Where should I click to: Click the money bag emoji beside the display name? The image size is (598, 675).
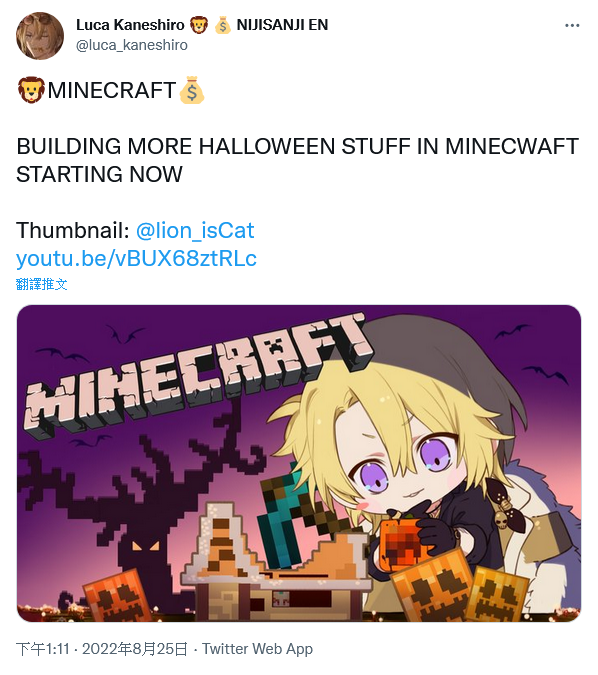223,25
